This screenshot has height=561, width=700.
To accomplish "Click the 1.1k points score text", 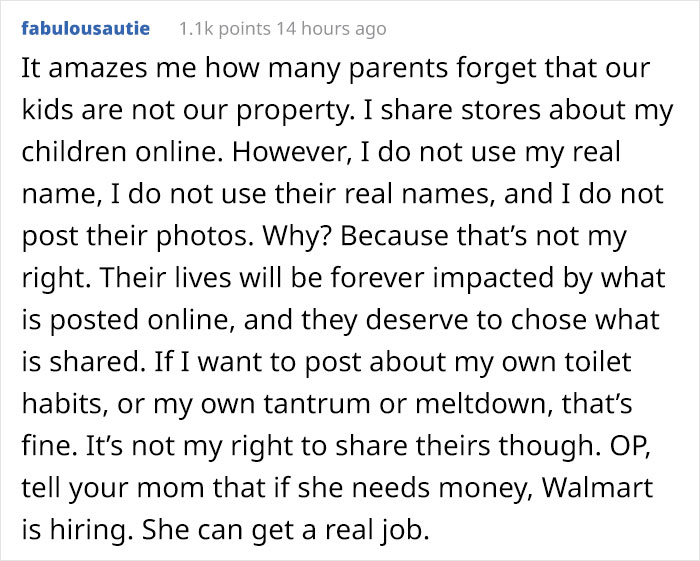I will tap(228, 30).
